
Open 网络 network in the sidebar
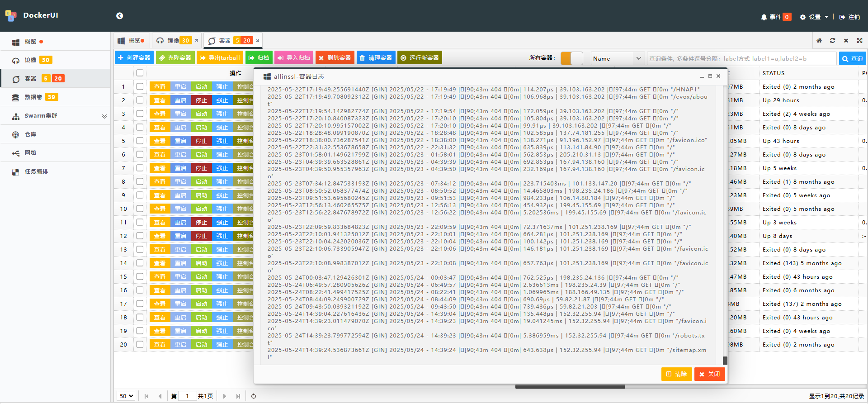coord(30,153)
